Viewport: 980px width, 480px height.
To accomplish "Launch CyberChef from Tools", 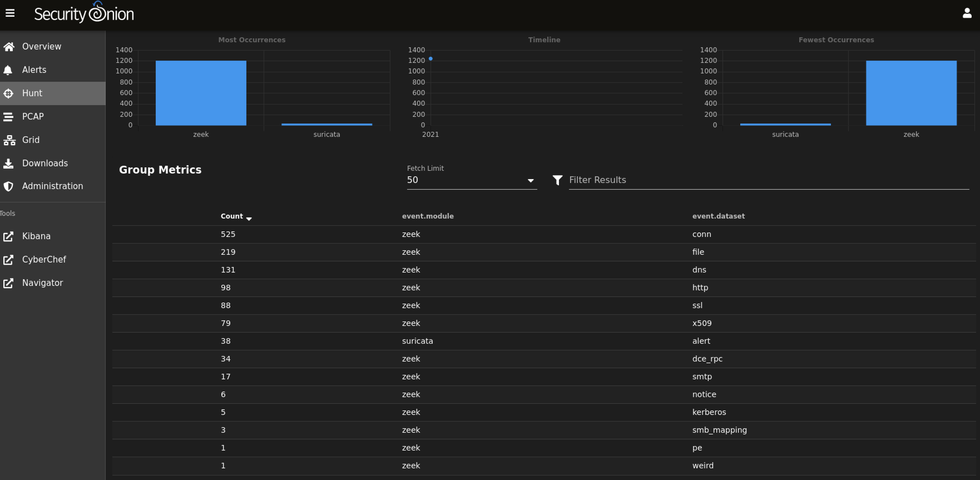I will tap(53, 259).
